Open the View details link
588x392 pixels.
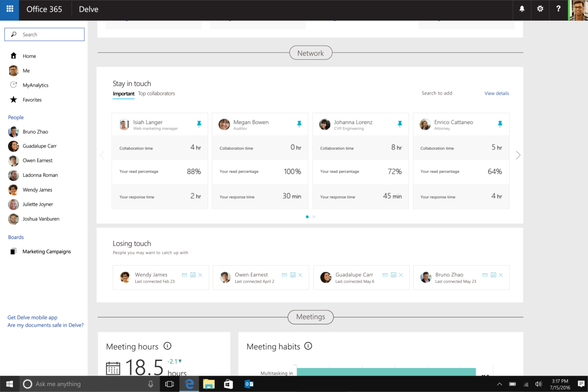coord(496,93)
